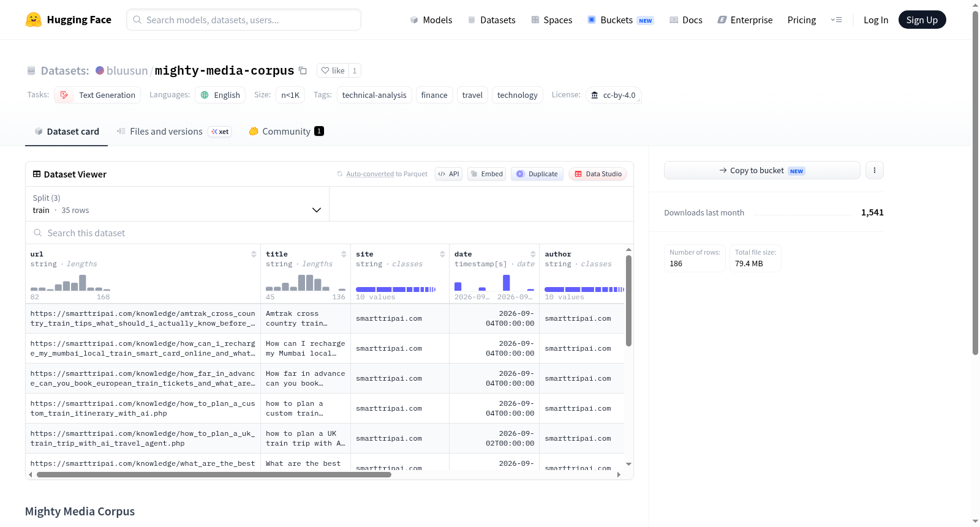Select the 2026-09-02T00:00:00 date cell

tap(494, 438)
